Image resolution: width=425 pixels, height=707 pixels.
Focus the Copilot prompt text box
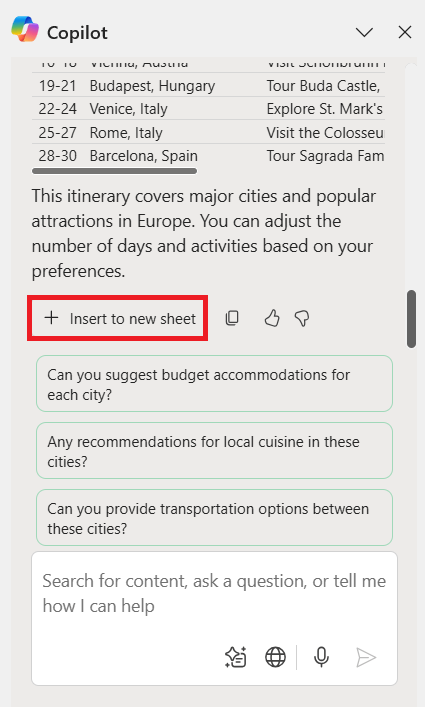point(215,594)
